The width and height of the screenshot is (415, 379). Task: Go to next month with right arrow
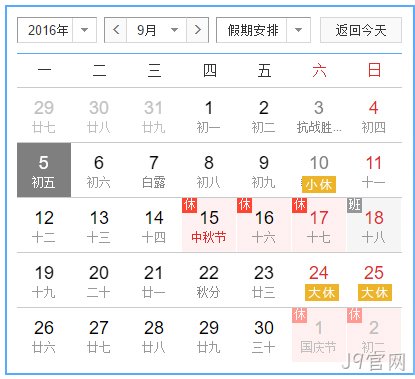[x=198, y=30]
